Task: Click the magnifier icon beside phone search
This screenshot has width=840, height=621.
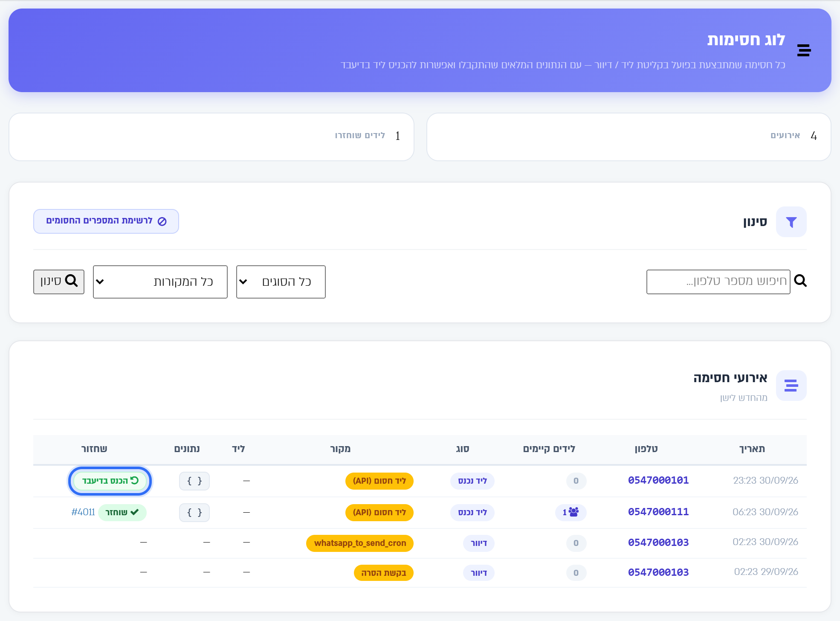Action: (x=800, y=281)
